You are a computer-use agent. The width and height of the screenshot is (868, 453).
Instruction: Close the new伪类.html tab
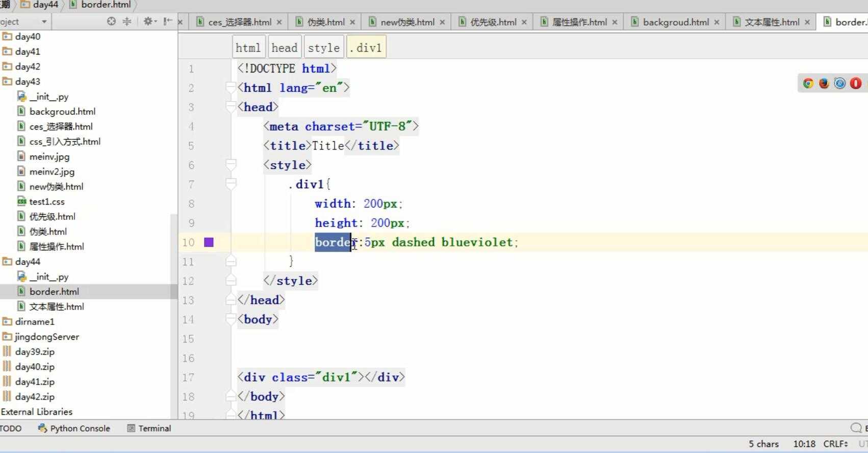(442, 22)
